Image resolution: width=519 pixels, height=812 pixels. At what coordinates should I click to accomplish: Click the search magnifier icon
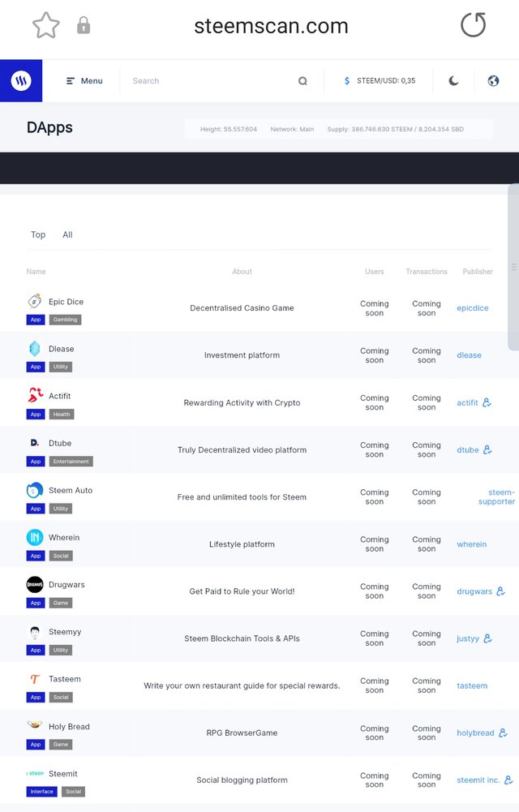click(302, 81)
